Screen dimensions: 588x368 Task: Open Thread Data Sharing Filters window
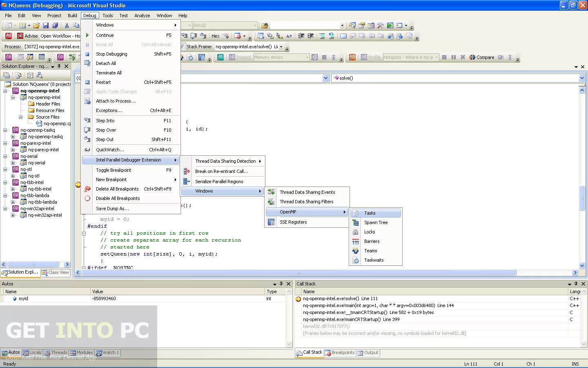point(307,202)
